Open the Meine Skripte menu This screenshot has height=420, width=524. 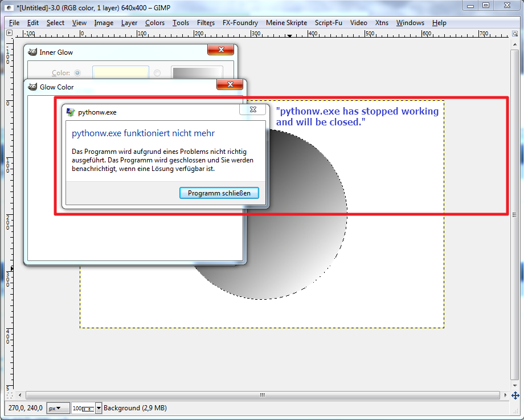click(286, 23)
